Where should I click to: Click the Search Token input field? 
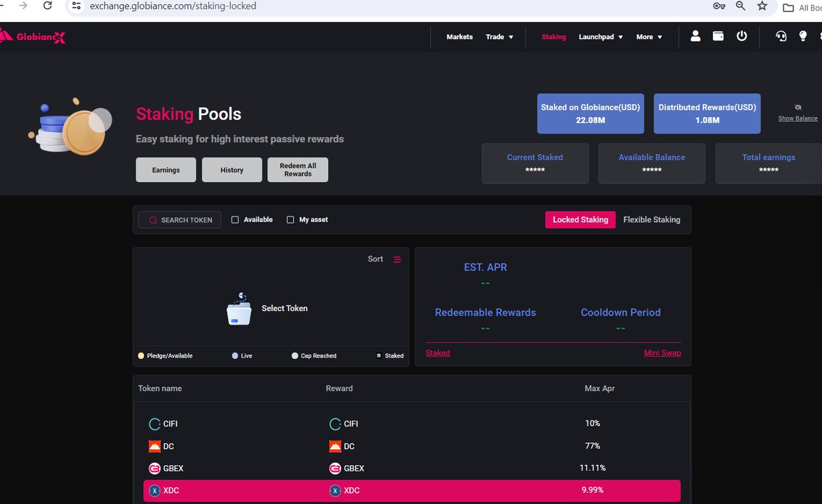coord(179,220)
